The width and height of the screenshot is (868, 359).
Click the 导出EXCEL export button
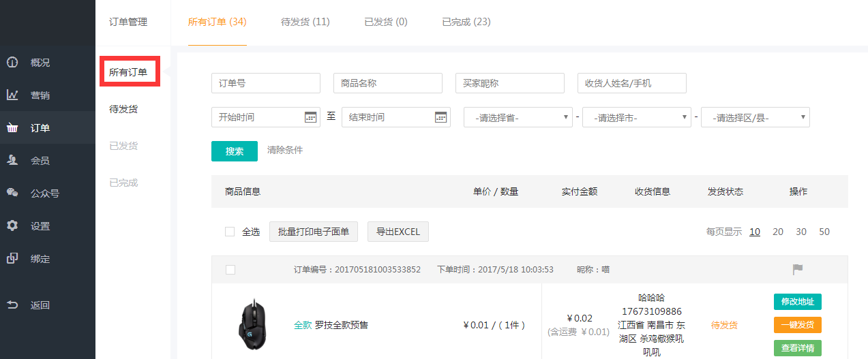(398, 232)
